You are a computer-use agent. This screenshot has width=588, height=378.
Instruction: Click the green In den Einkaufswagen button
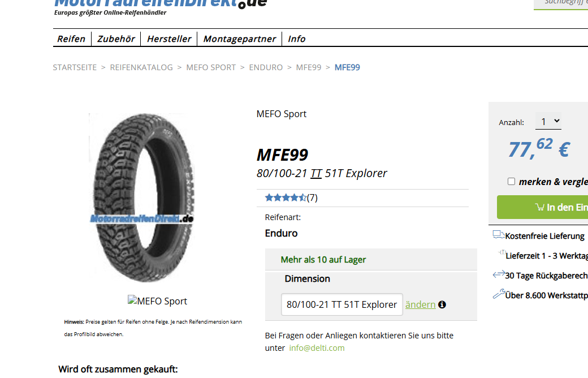(543, 207)
